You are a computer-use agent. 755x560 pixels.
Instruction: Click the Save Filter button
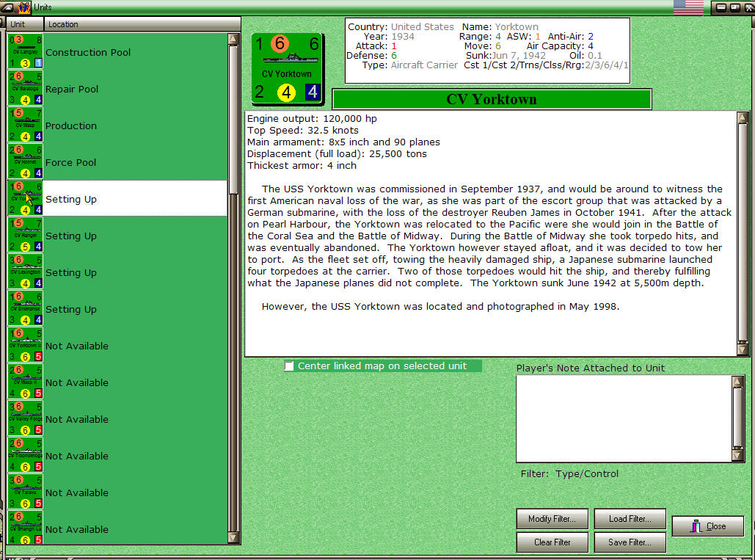pyautogui.click(x=630, y=542)
